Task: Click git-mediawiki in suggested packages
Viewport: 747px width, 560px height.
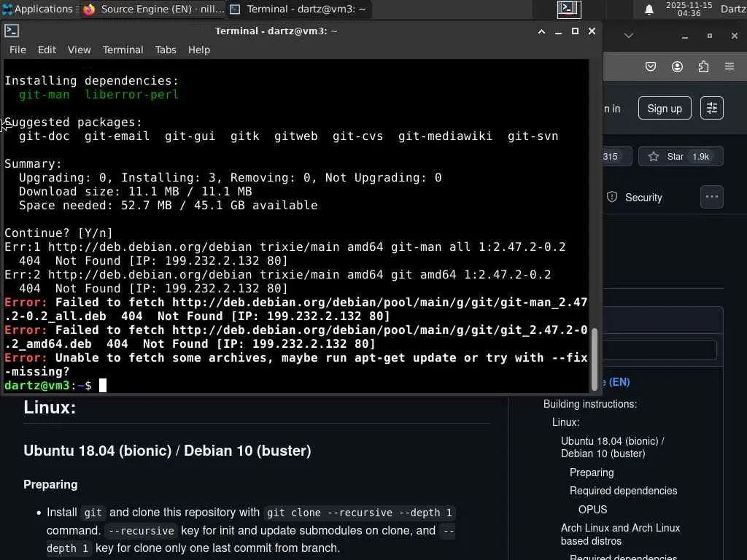Action: (445, 136)
